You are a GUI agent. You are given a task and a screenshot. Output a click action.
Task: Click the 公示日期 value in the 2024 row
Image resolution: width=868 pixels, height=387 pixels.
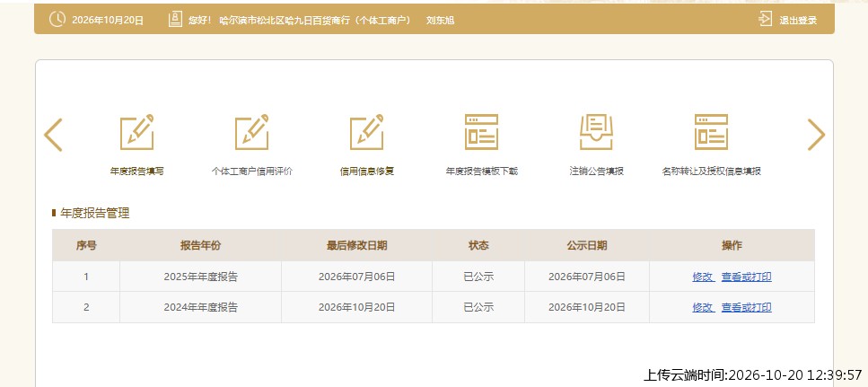pos(587,307)
